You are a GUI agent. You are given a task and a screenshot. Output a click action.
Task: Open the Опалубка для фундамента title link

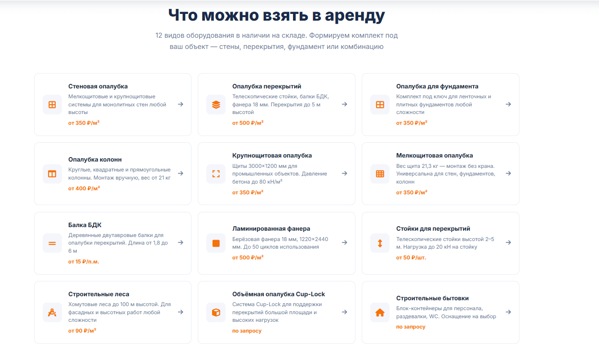click(x=437, y=86)
